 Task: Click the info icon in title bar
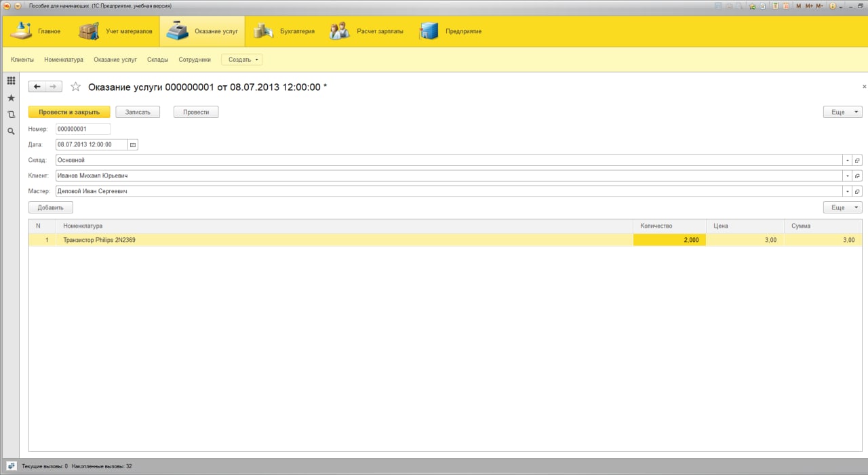(x=832, y=5)
